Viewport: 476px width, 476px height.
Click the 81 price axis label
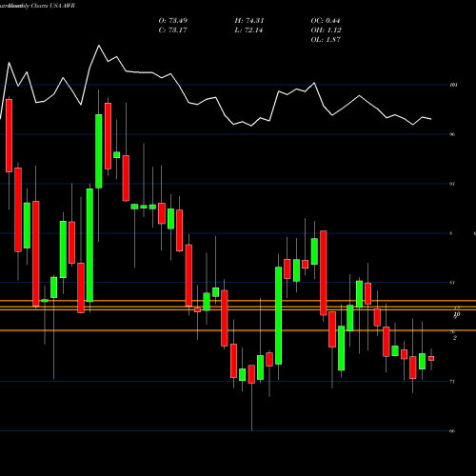click(x=452, y=283)
